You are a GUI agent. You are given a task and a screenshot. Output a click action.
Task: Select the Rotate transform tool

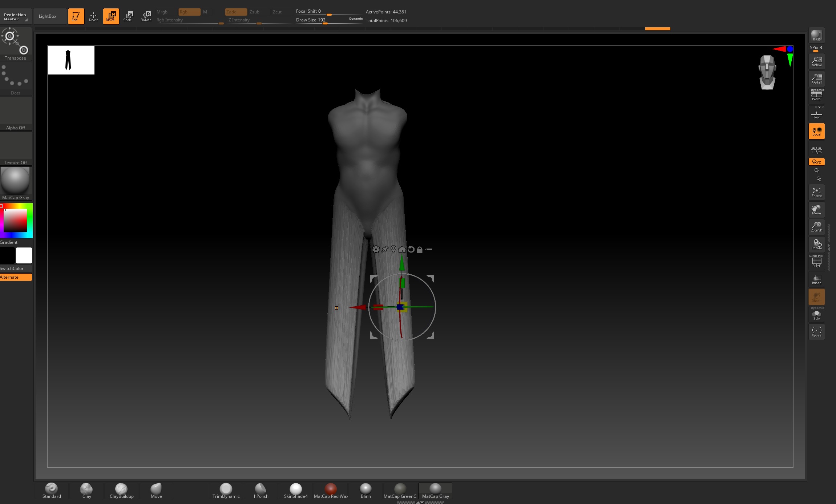coord(146,16)
